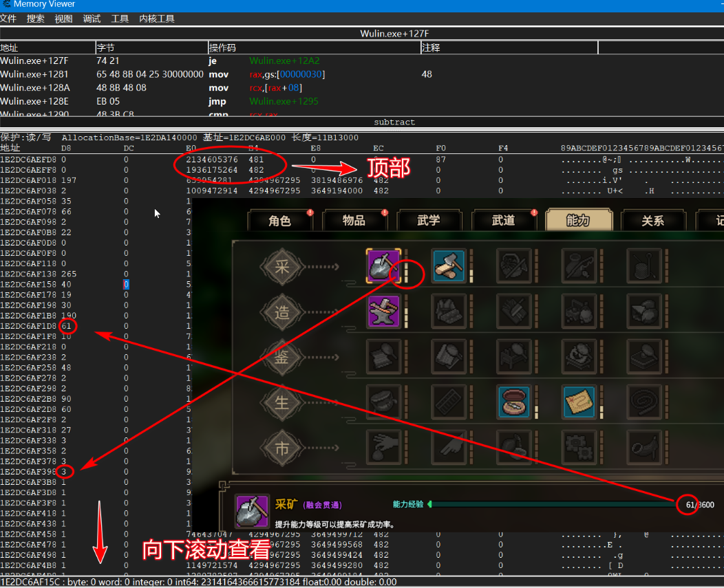The width and height of the screenshot is (724, 588).
Task: Select the logging axe skill icon
Action: 449,265
